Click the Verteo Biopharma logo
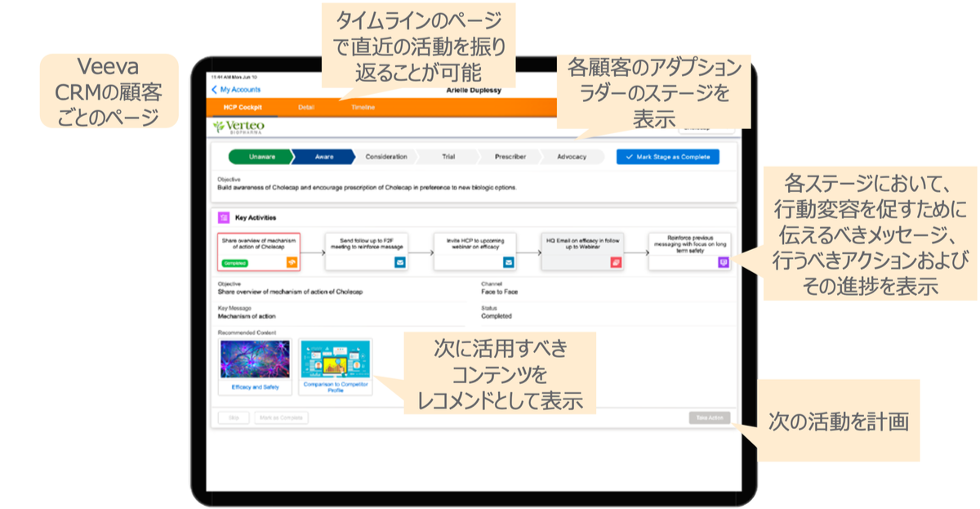 [x=238, y=127]
